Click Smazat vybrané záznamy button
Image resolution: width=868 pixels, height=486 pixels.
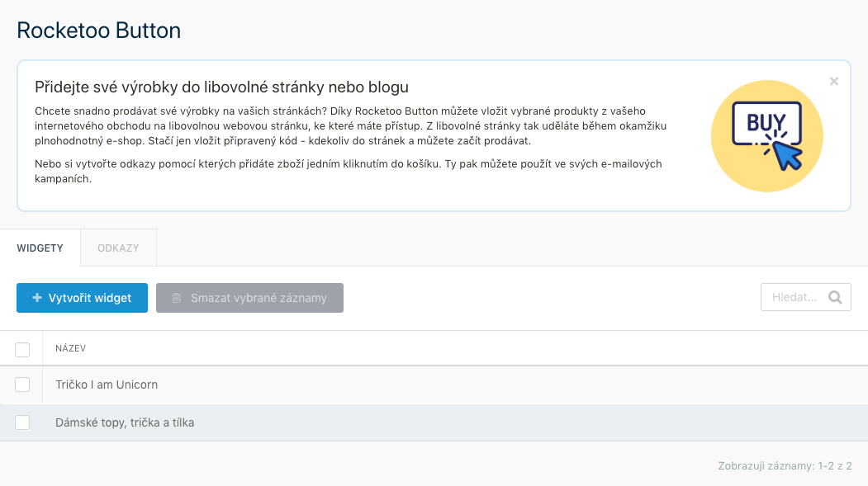click(x=249, y=298)
